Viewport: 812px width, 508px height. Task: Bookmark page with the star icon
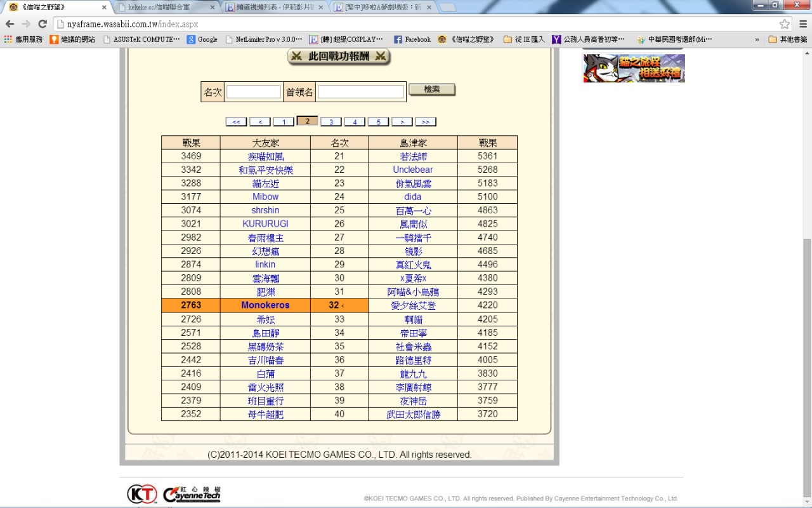[x=785, y=24]
